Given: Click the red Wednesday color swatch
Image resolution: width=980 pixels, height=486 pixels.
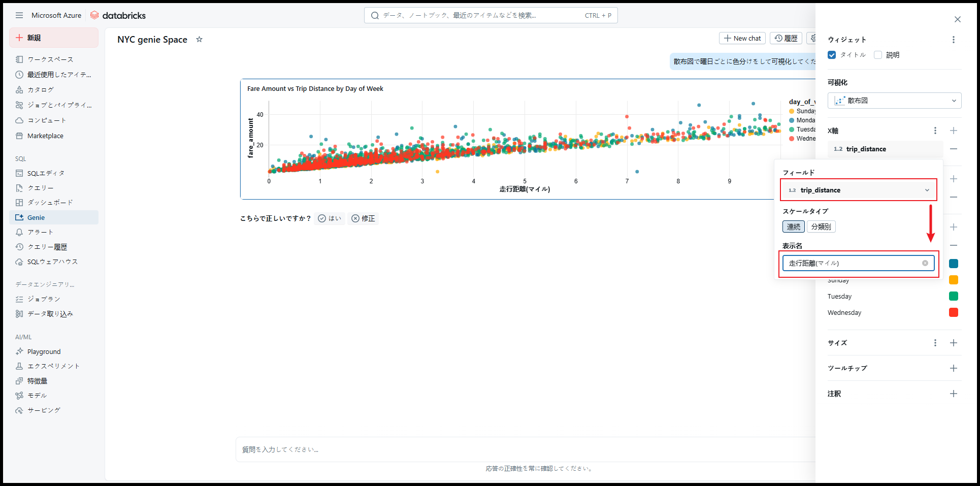Looking at the screenshot, I should [953, 312].
